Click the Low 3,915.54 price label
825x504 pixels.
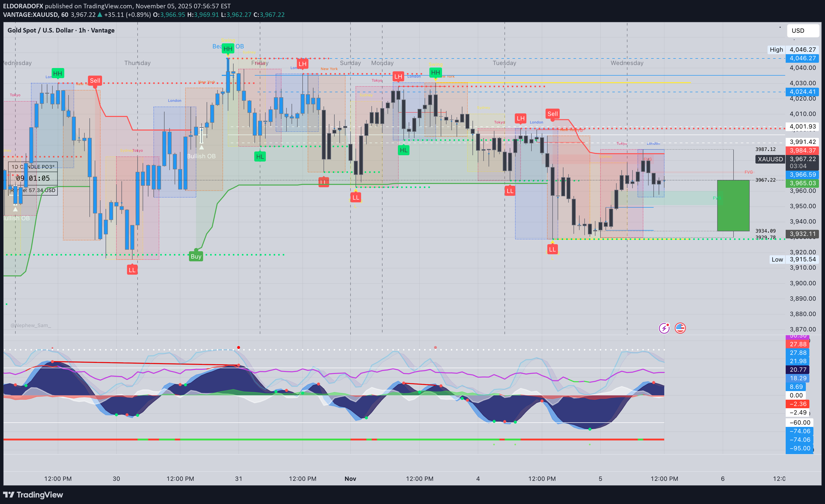click(x=796, y=260)
